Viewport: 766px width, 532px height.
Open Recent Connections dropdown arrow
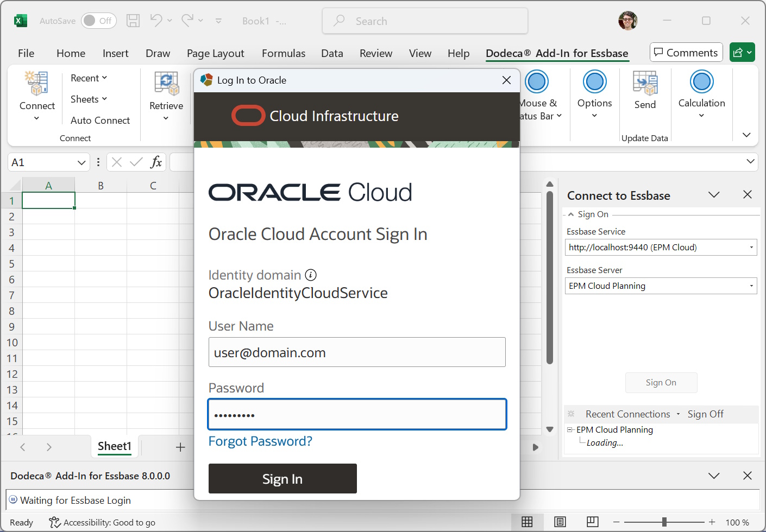(678, 414)
